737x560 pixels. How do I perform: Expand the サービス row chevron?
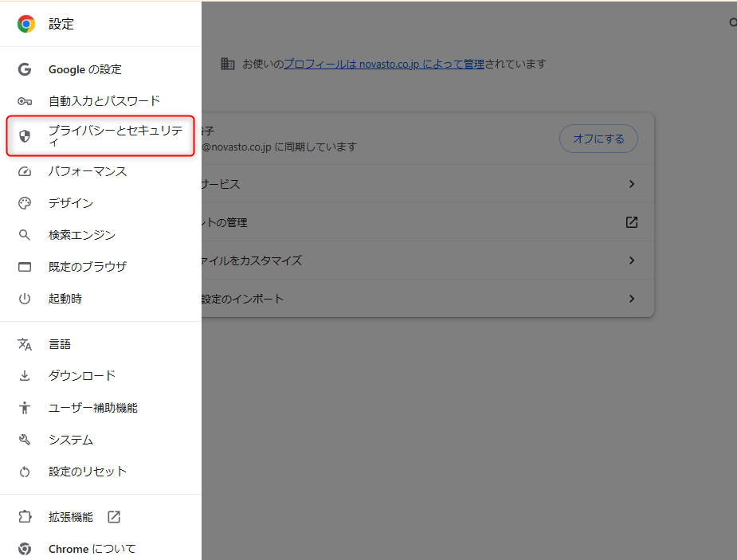pos(632,184)
